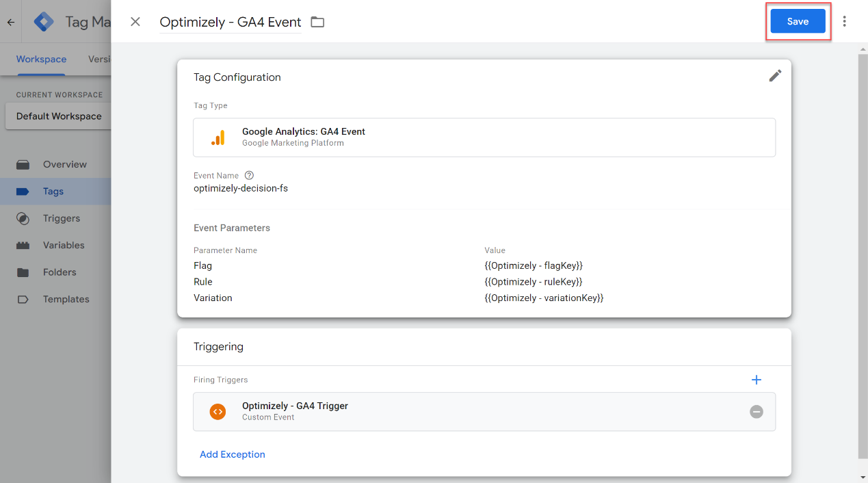Open the Optimizely - GA4 Trigger row
Screen dimensions: 868x483
484,412
